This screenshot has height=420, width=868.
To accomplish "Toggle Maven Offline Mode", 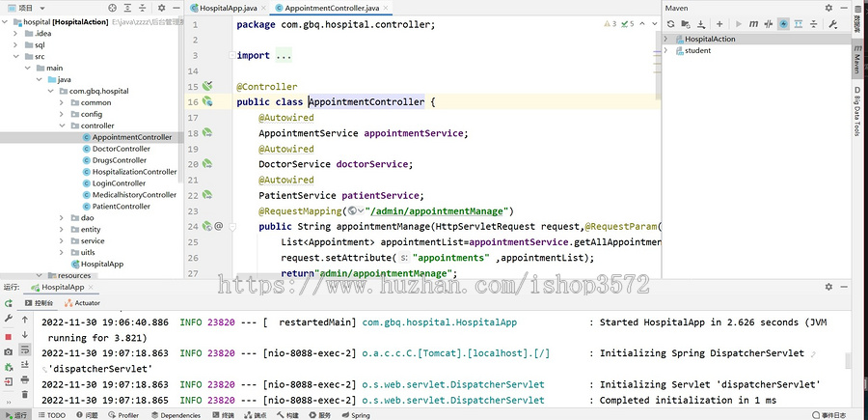I will tap(769, 24).
